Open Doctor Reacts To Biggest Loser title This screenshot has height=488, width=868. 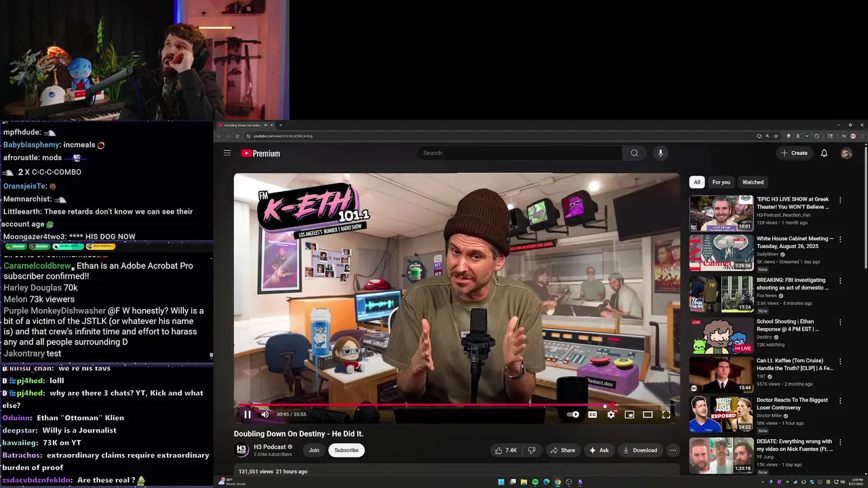pos(792,404)
